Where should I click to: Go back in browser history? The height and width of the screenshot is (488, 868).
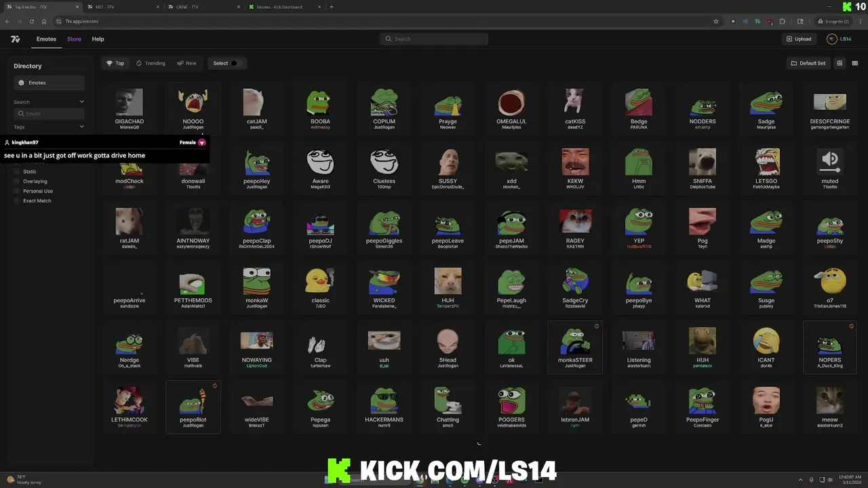(7, 21)
